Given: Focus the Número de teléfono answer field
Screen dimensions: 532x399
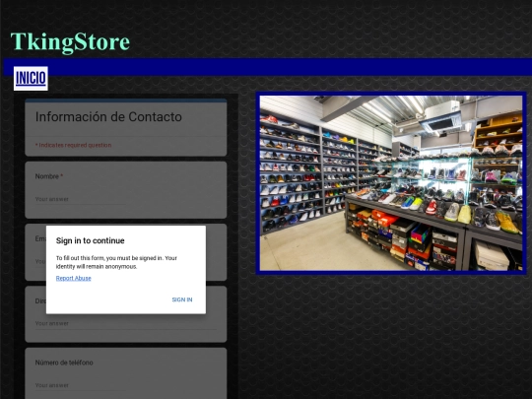Looking at the screenshot, I should [x=81, y=385].
